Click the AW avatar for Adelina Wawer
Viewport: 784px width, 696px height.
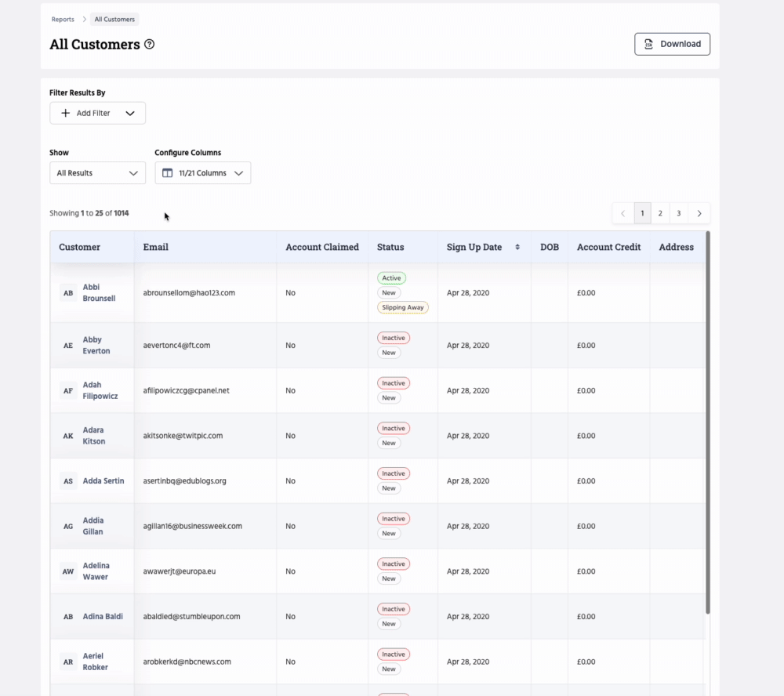coord(68,571)
